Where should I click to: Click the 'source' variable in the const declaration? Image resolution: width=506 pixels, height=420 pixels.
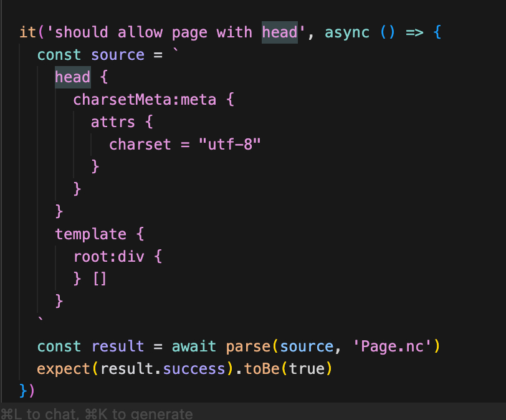pyautogui.click(x=118, y=55)
